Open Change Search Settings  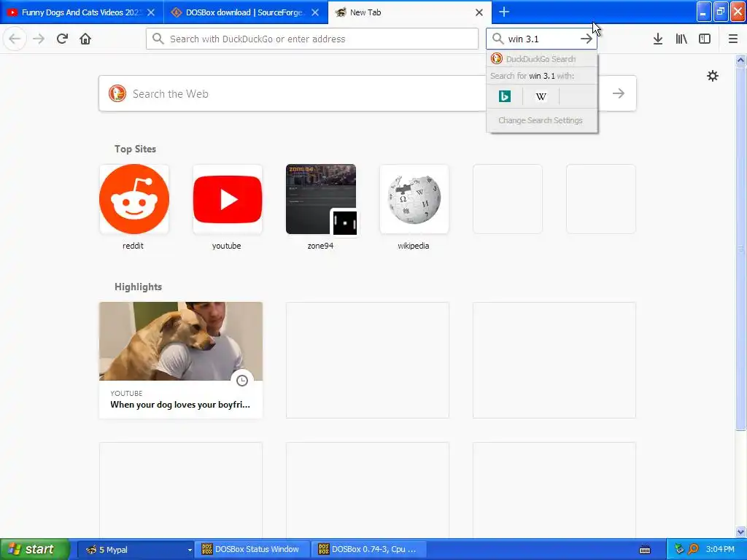(541, 120)
